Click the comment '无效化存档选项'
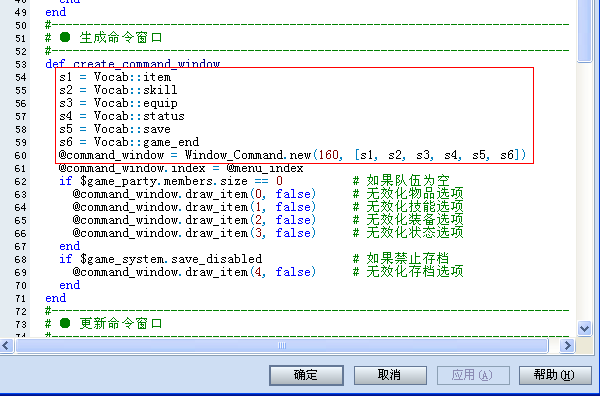The height and width of the screenshot is (396, 600). coord(415,272)
